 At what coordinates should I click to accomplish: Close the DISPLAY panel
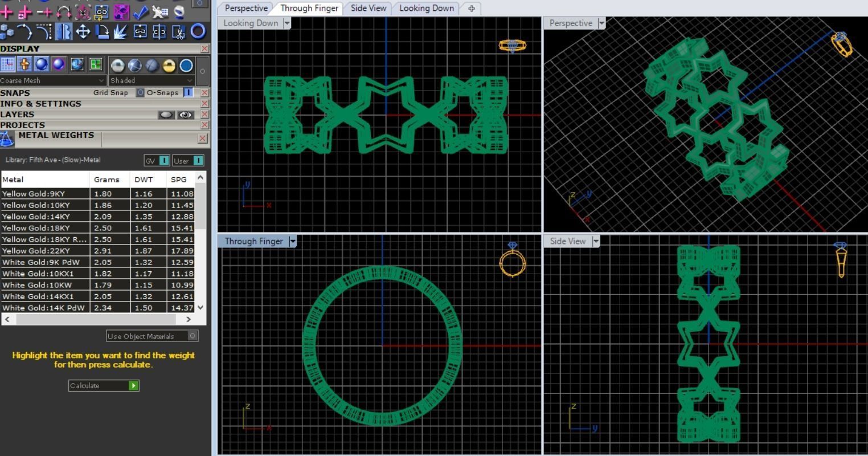(x=204, y=49)
